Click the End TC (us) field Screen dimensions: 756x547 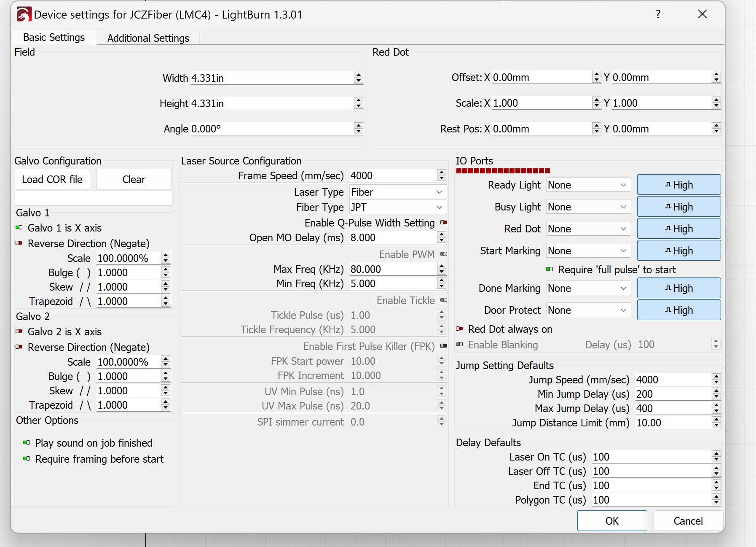click(651, 485)
